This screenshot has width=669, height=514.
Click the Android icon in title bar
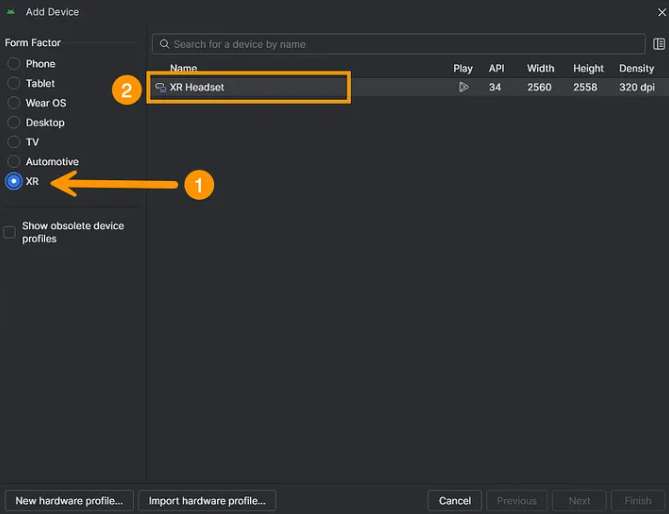(x=11, y=12)
